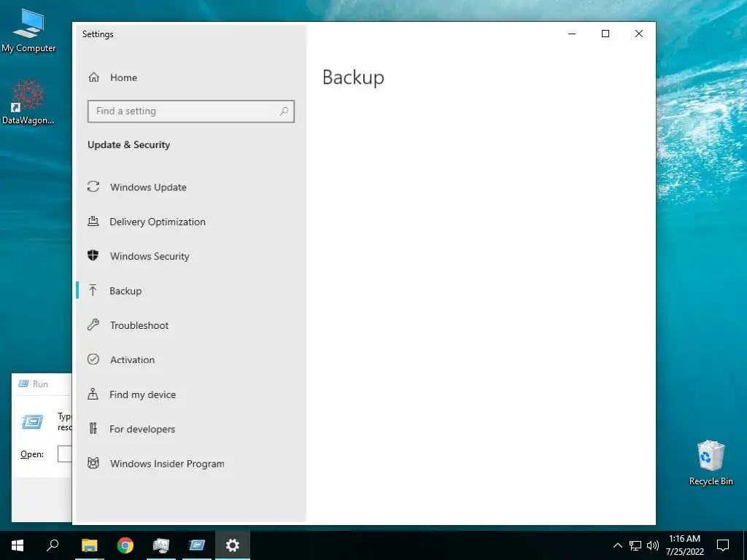The width and height of the screenshot is (747, 560).
Task: Click the Settings gear taskbar button
Action: [x=233, y=545]
